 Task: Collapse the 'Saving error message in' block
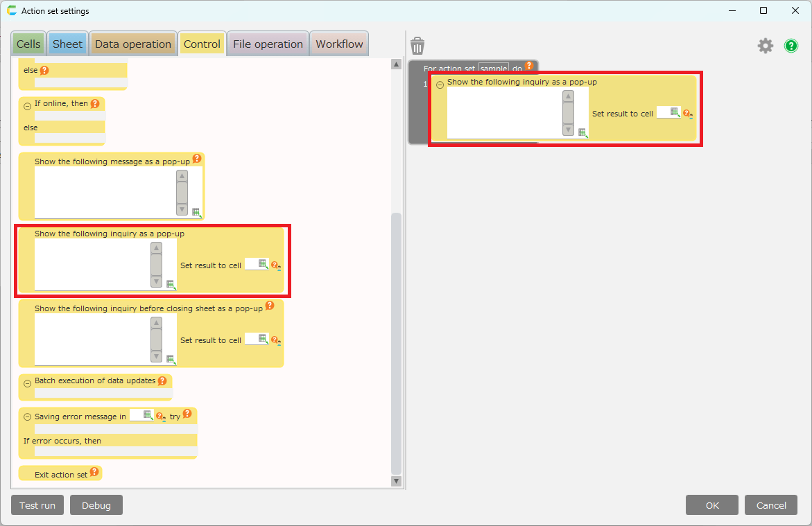pos(28,417)
